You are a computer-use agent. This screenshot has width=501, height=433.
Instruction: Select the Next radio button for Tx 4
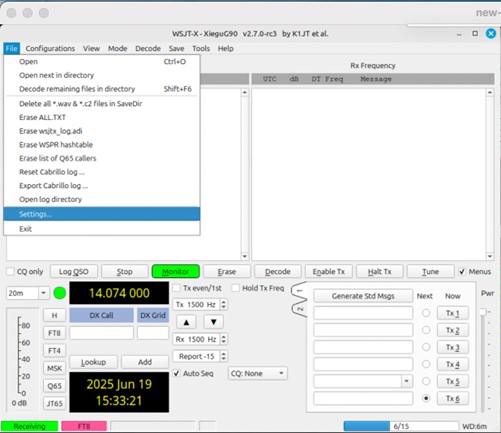coord(426,364)
